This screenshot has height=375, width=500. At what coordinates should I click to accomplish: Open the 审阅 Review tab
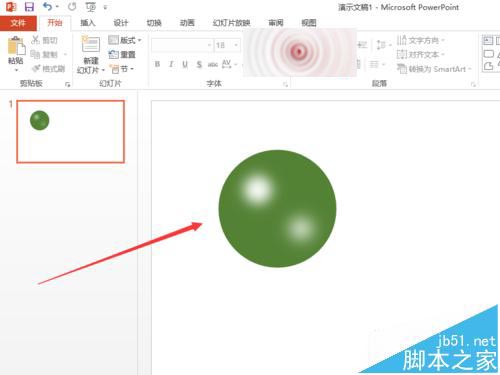276,23
